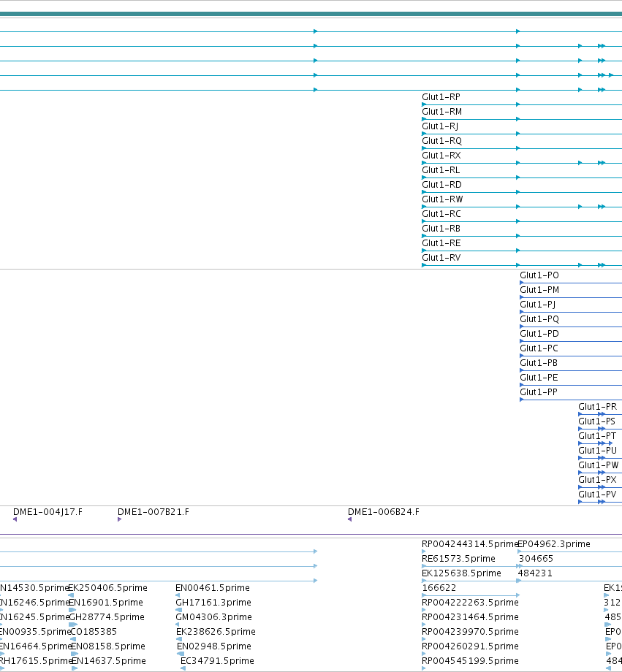Open the EC34791.5prime EST label
Viewport: 622px width, 672px height.
(217, 661)
